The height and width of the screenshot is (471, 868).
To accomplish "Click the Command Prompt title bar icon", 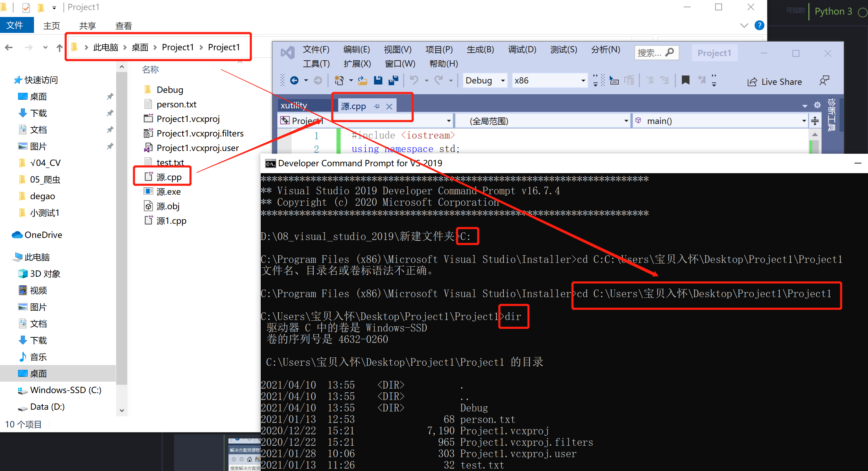I will tap(270, 163).
